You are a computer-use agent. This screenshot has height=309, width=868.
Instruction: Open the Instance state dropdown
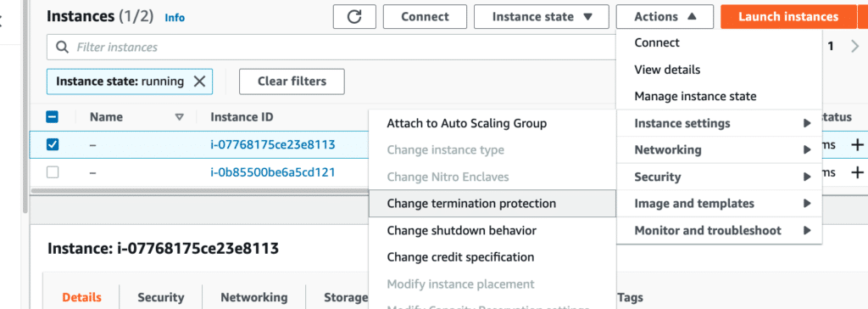542,17
